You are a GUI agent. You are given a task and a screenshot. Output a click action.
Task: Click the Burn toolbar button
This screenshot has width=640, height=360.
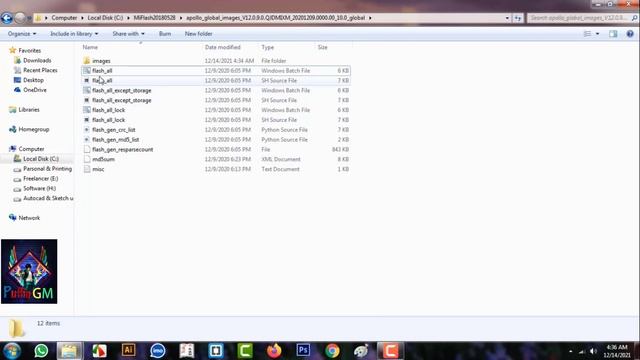click(x=165, y=34)
